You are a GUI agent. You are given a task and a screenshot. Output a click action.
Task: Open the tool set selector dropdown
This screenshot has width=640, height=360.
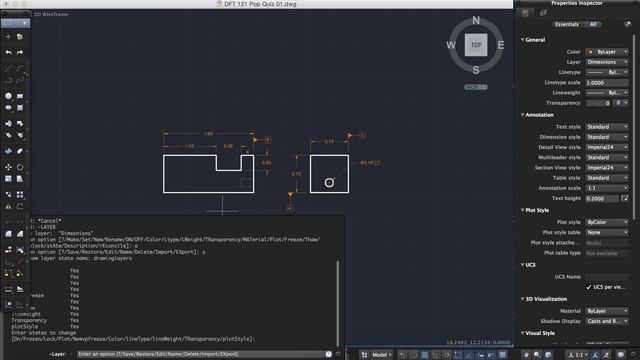[15, 23]
